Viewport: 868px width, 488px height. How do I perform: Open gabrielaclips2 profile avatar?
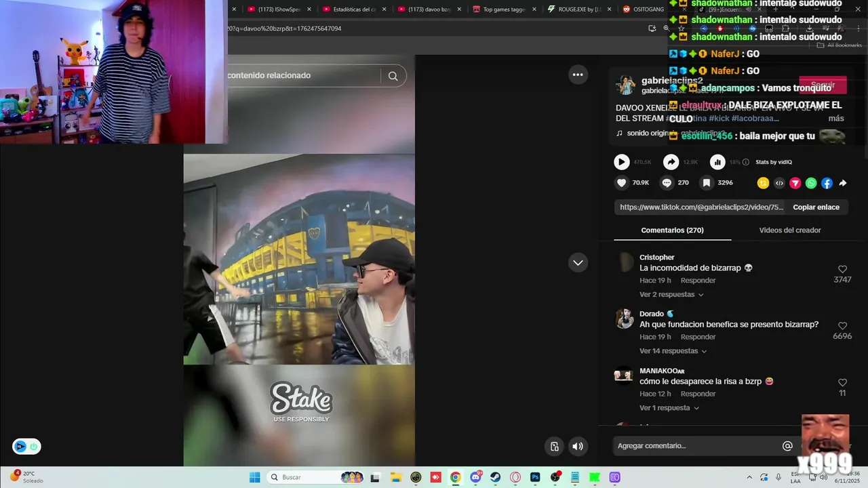pyautogui.click(x=625, y=85)
